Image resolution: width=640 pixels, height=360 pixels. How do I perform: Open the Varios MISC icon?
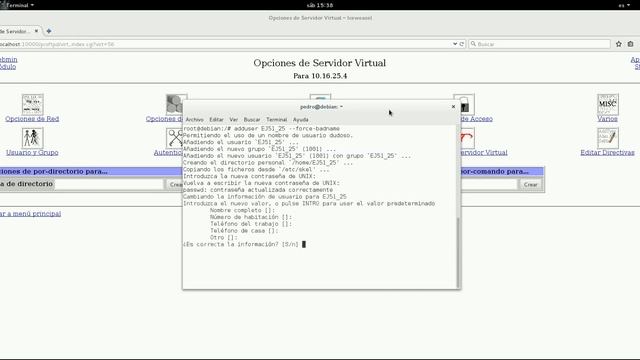pyautogui.click(x=607, y=104)
